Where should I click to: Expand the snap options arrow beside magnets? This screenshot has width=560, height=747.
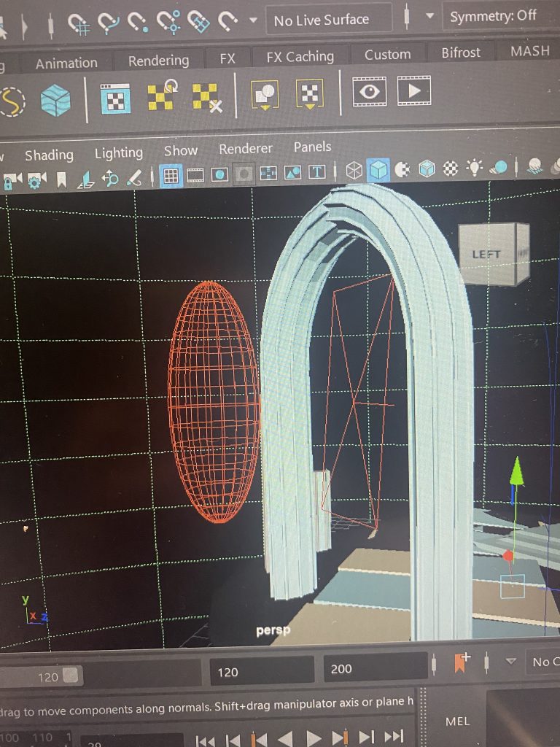tap(253, 20)
